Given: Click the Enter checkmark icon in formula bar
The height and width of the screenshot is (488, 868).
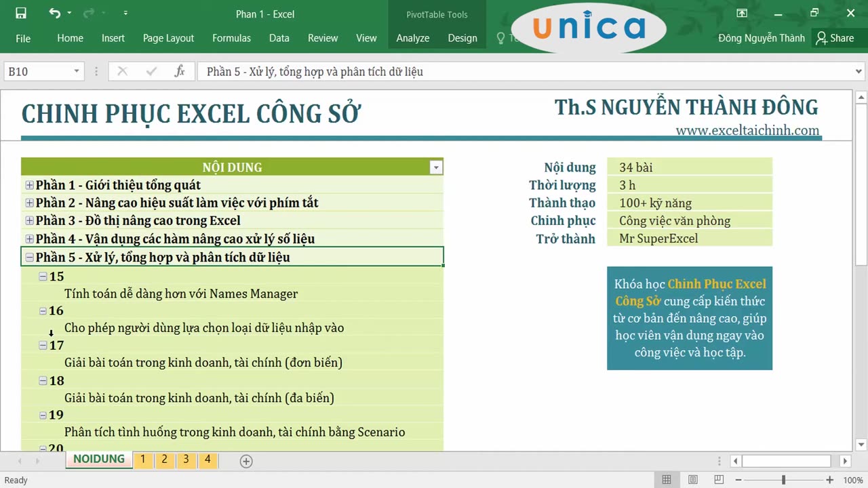Looking at the screenshot, I should pyautogui.click(x=151, y=71).
